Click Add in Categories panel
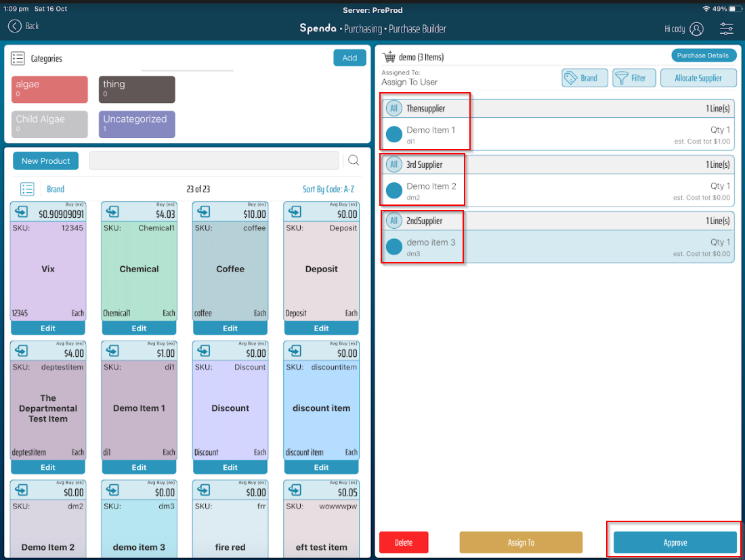The height and width of the screenshot is (560, 745). pos(349,58)
